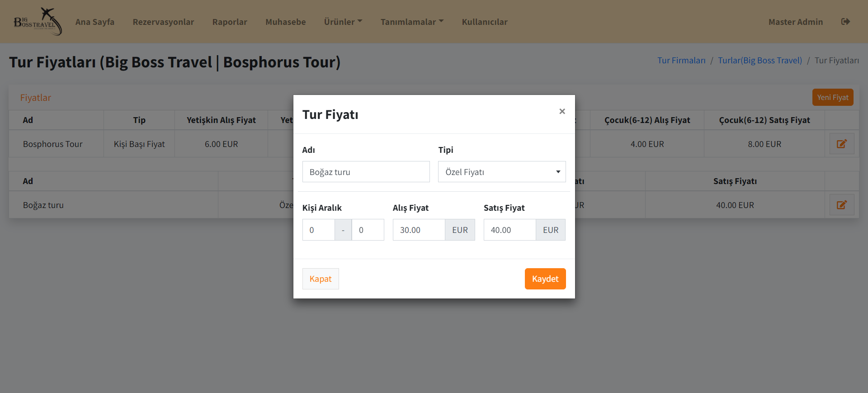Edit the Bosphorus Tour price row
Viewport: 868px width, 393px height.
842,144
